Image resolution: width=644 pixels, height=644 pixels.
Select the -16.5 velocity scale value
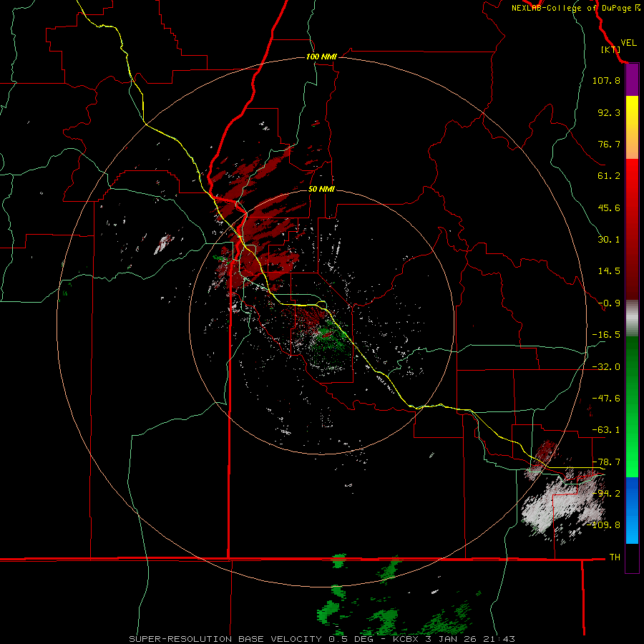[606, 335]
